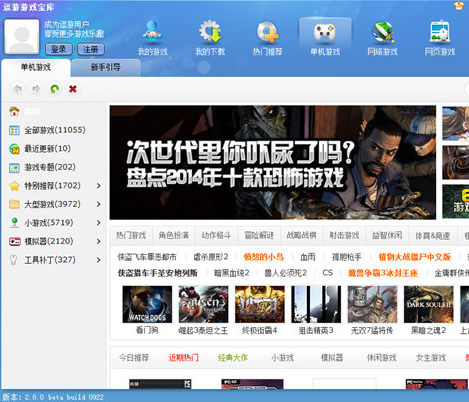Image resolution: width=469 pixels, height=402 pixels.
Task: Open the 植物大战僵尸中文版 link
Action: point(415,257)
